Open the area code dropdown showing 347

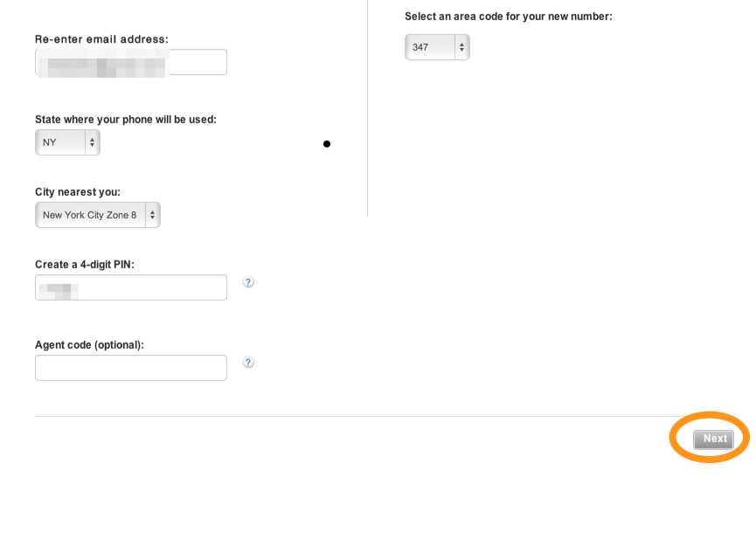[x=437, y=47]
